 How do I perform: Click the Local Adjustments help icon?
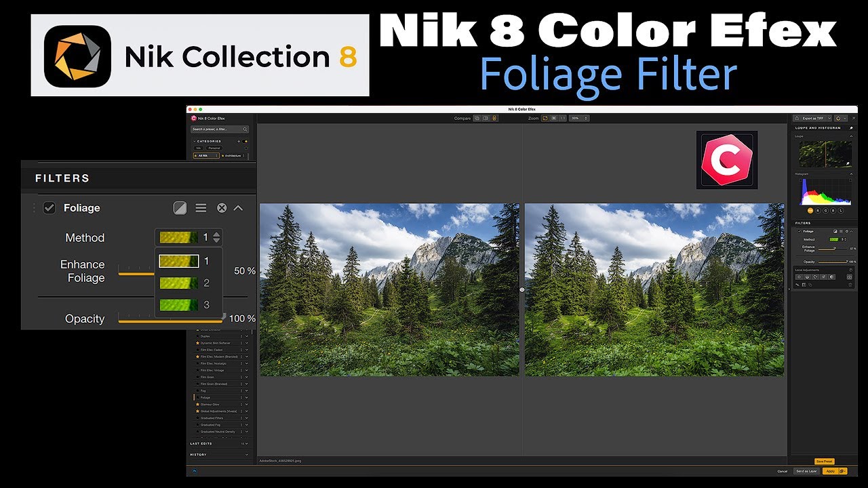pos(850,270)
